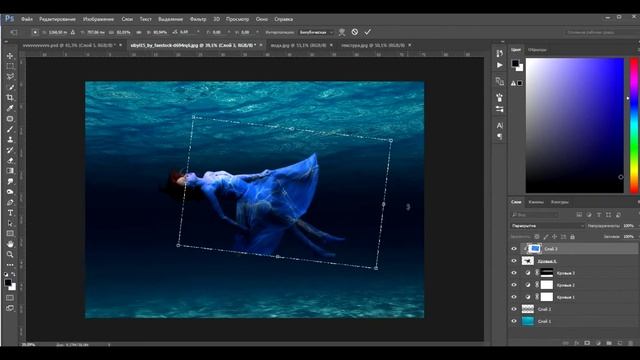Switch to the Swatches tab beside Color
640x360 pixels.
point(537,50)
